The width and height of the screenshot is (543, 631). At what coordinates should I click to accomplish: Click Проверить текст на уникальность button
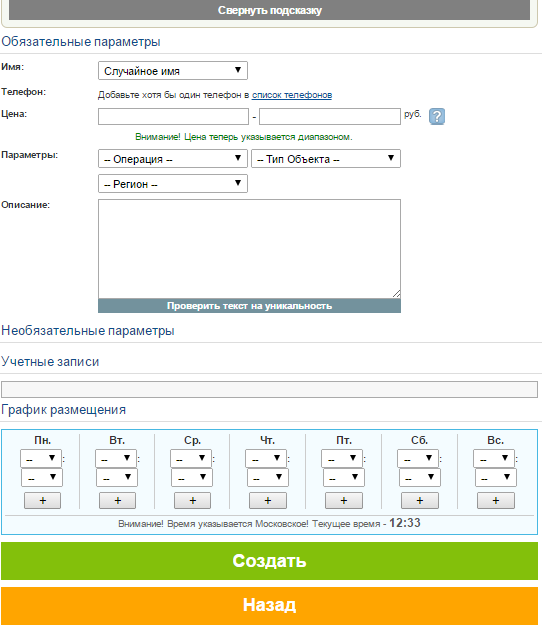pyautogui.click(x=249, y=306)
